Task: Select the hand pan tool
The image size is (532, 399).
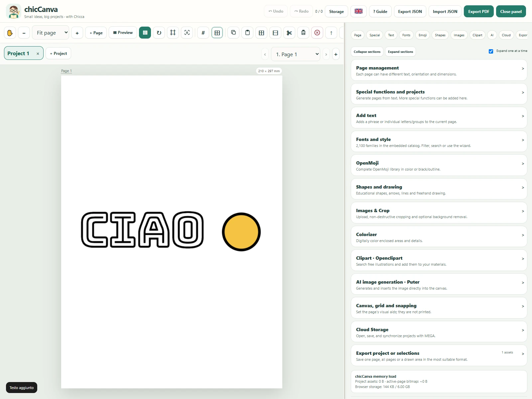Action: (x=10, y=33)
